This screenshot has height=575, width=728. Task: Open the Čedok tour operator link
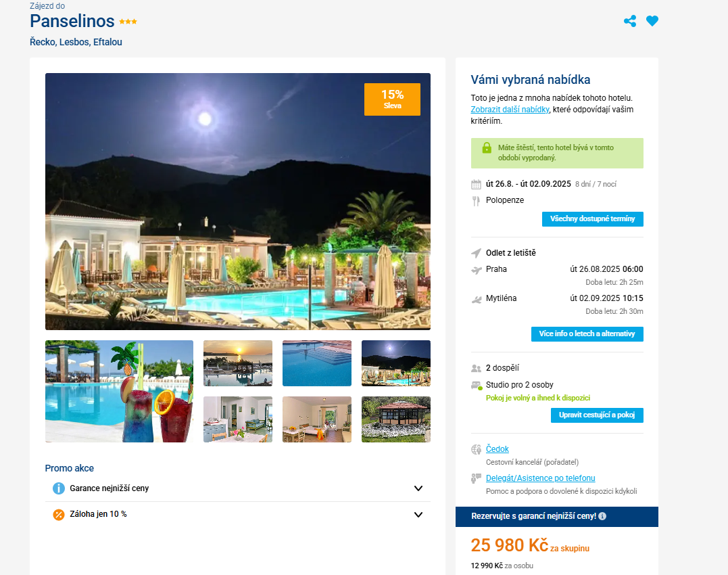[x=498, y=449]
